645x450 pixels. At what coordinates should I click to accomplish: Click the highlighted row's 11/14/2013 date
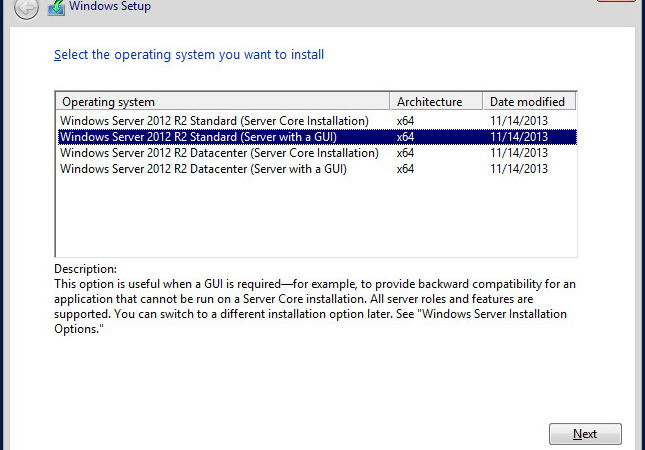tap(519, 137)
